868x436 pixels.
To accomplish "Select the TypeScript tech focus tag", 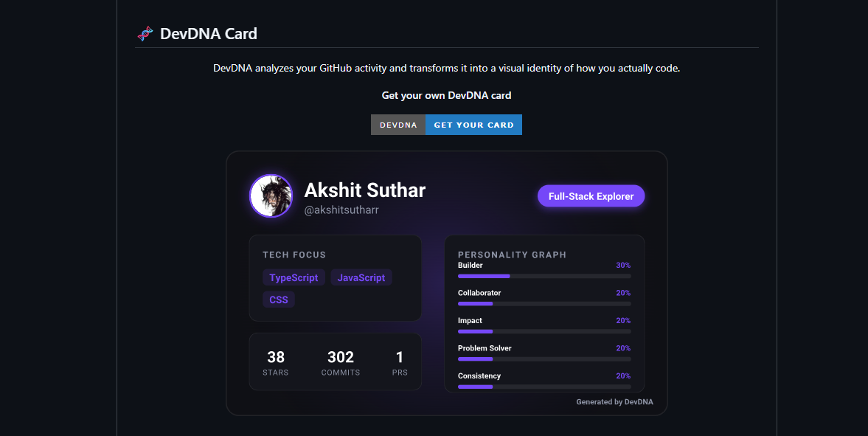I will [294, 277].
